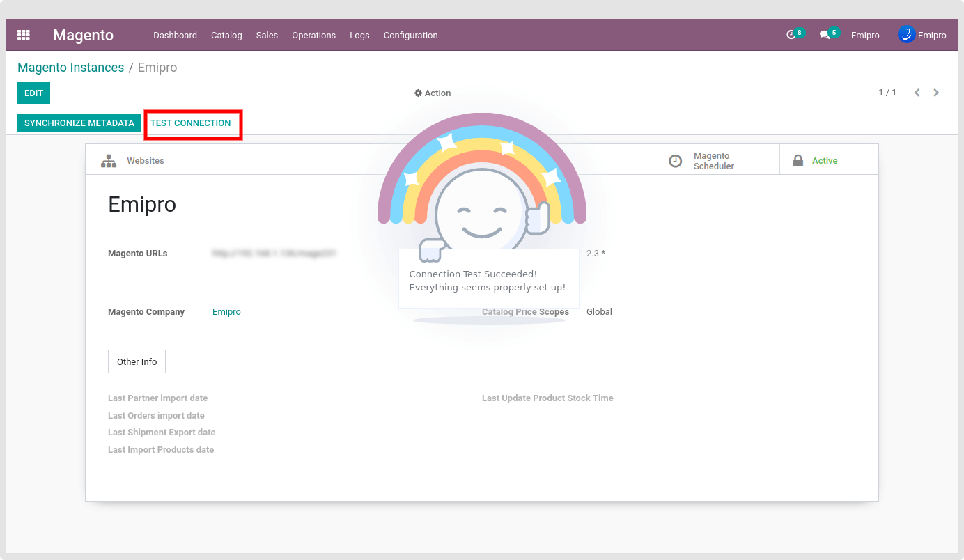Click the Global price scope value
The width and height of the screenshot is (964, 560).
click(599, 312)
